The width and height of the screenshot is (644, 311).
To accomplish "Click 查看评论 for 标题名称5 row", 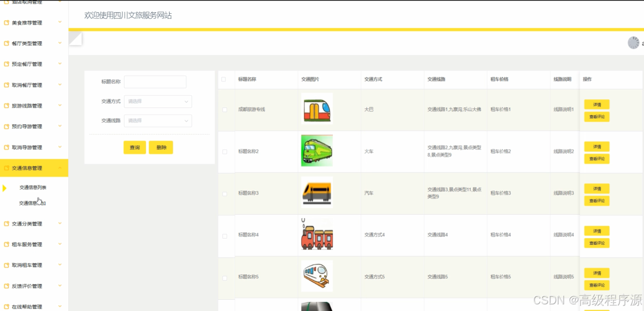I will pos(597,285).
